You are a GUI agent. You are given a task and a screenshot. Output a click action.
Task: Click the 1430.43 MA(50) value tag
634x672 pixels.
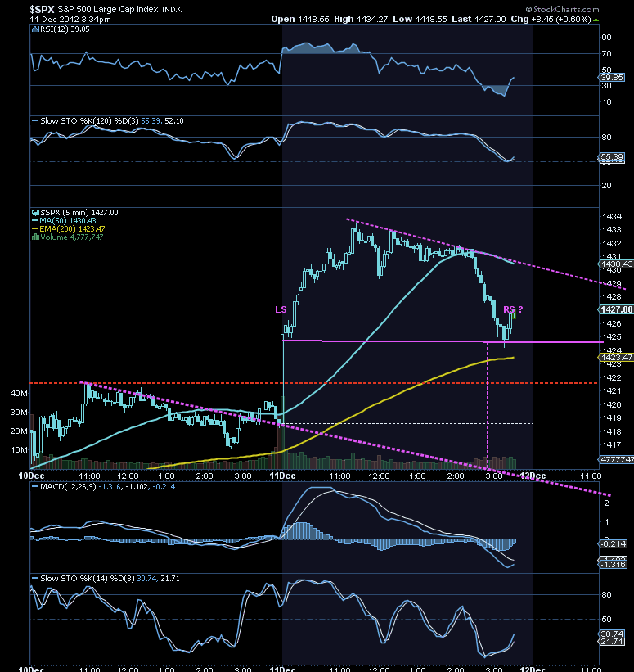[x=616, y=264]
